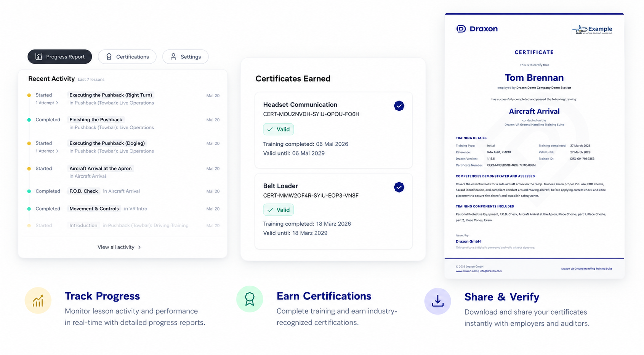This screenshot has height=355, width=644.
Task: Click the Belt Loader verified badge icon
Action: click(399, 187)
